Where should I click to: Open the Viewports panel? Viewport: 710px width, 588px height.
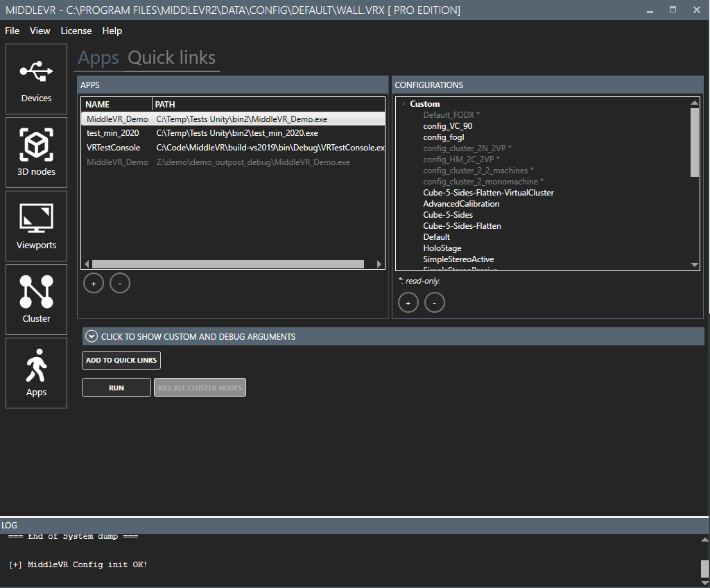tap(36, 226)
